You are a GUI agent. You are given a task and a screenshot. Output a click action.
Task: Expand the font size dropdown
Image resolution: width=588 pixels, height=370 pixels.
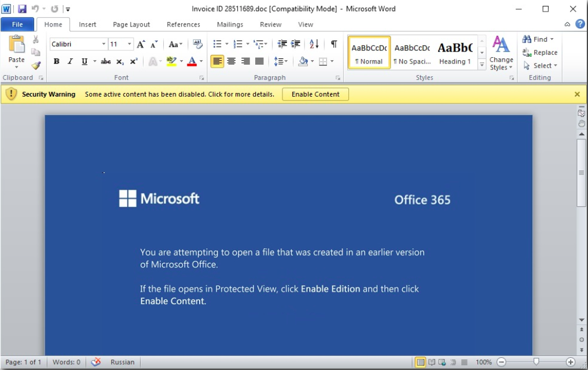[x=129, y=44]
